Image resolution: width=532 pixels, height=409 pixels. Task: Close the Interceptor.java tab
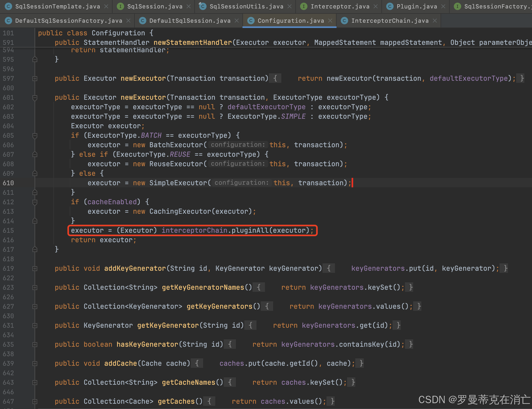tap(376, 6)
